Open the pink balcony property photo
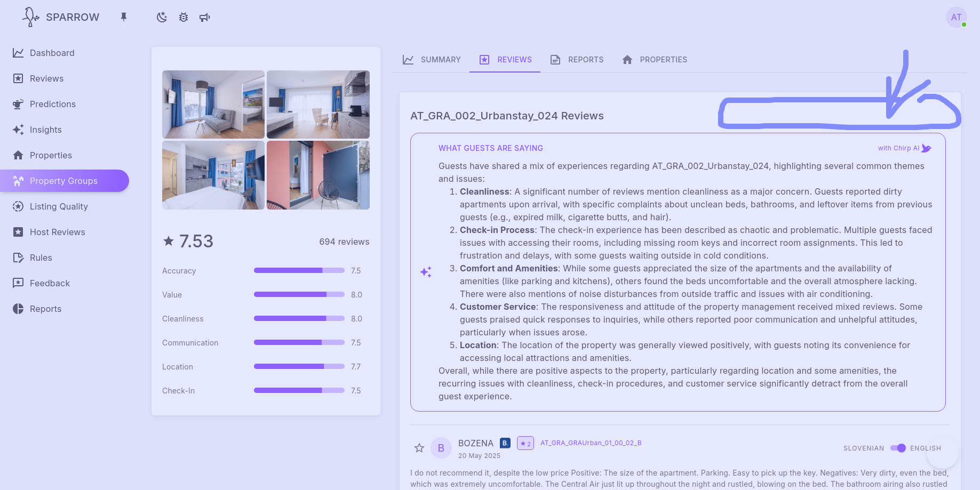This screenshot has height=490, width=980. pyautogui.click(x=318, y=175)
